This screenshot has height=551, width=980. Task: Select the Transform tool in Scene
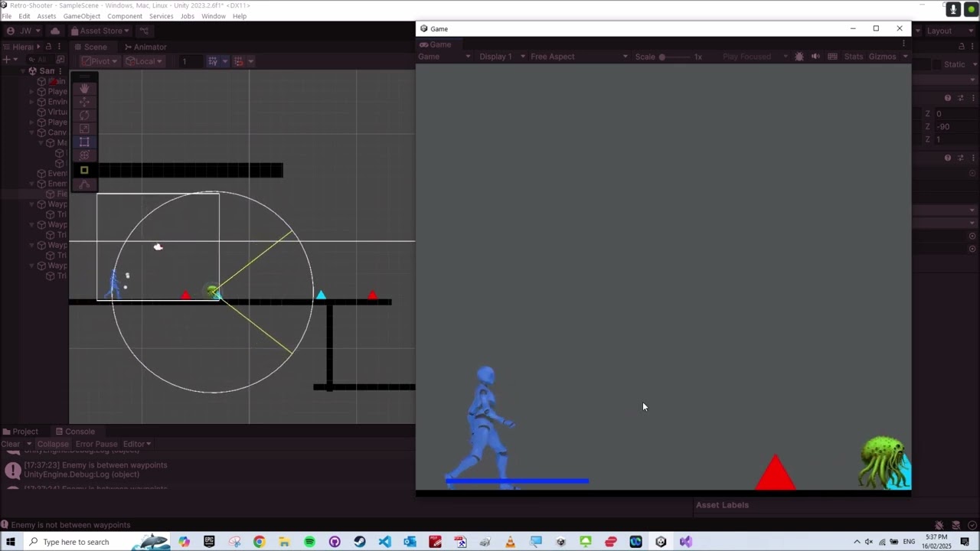pos(84,155)
